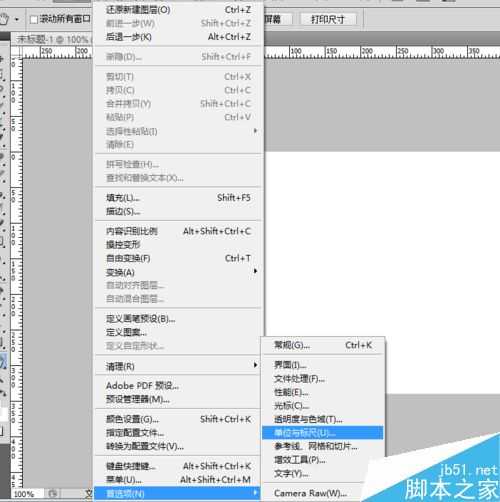Open 预设管理器(M)... from the menu
Viewport: 500px width, 502px height.
click(178, 399)
